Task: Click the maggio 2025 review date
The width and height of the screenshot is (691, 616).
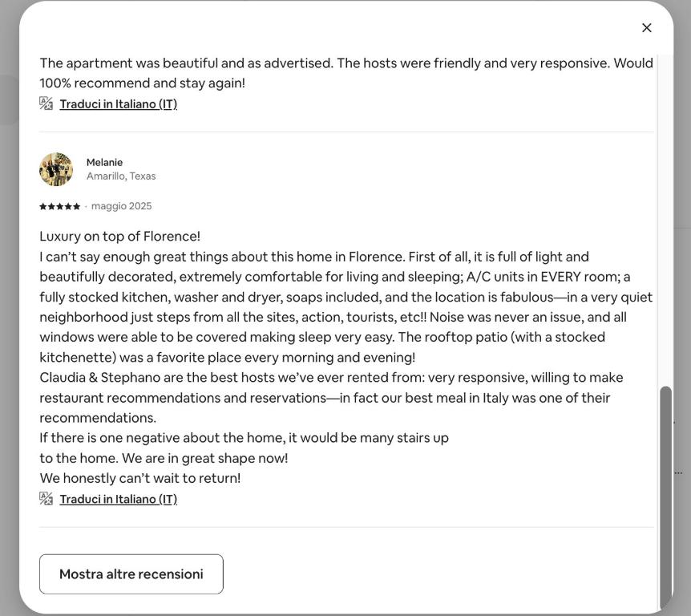Action: [x=121, y=206]
